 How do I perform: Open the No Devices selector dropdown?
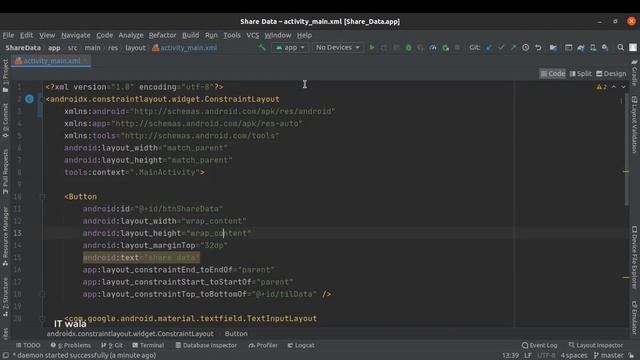point(338,48)
